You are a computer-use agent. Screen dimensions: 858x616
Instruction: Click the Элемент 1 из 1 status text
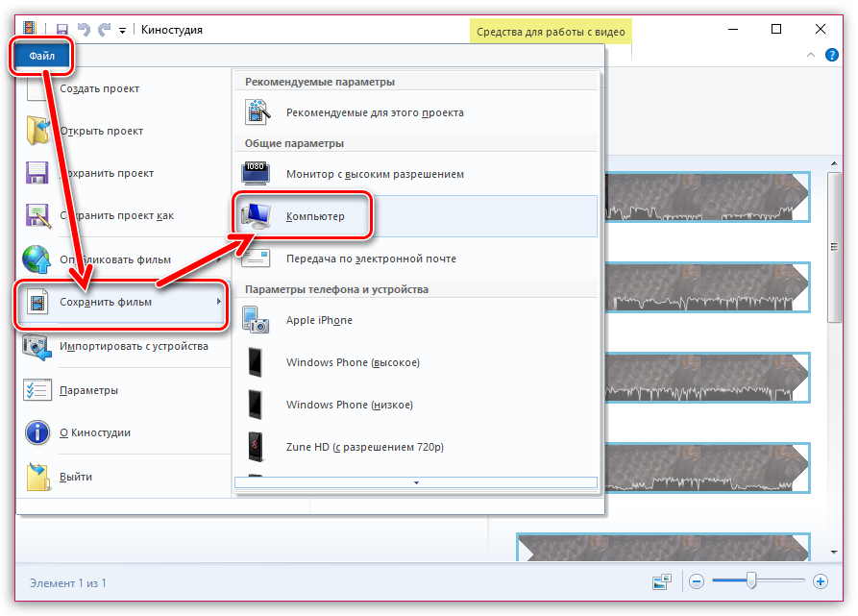pyautogui.click(x=68, y=583)
